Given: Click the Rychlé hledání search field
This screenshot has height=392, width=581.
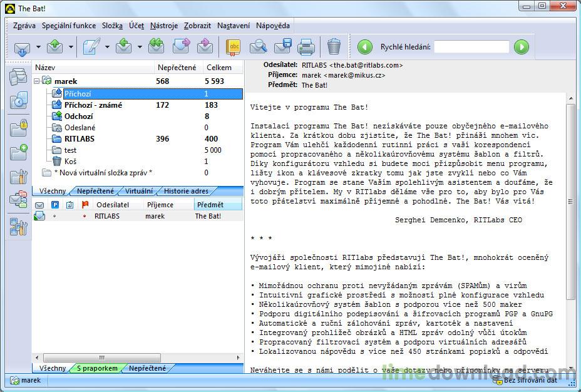Looking at the screenshot, I should [471, 47].
